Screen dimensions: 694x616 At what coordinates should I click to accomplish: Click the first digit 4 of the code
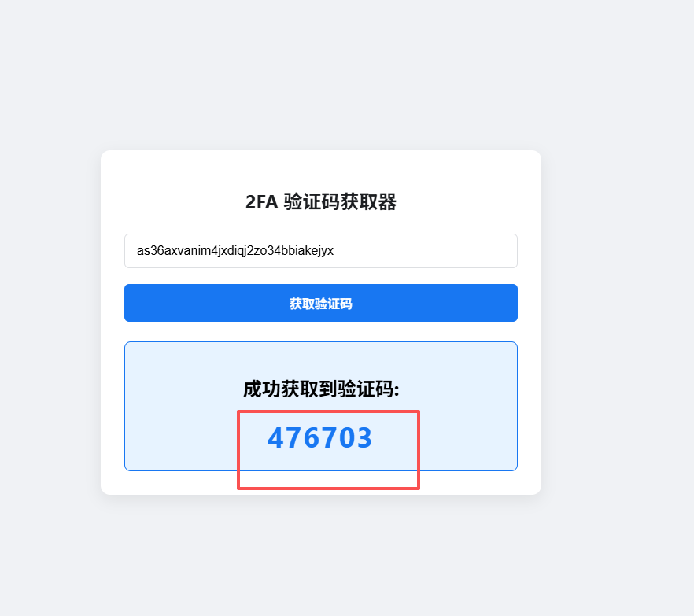point(275,437)
